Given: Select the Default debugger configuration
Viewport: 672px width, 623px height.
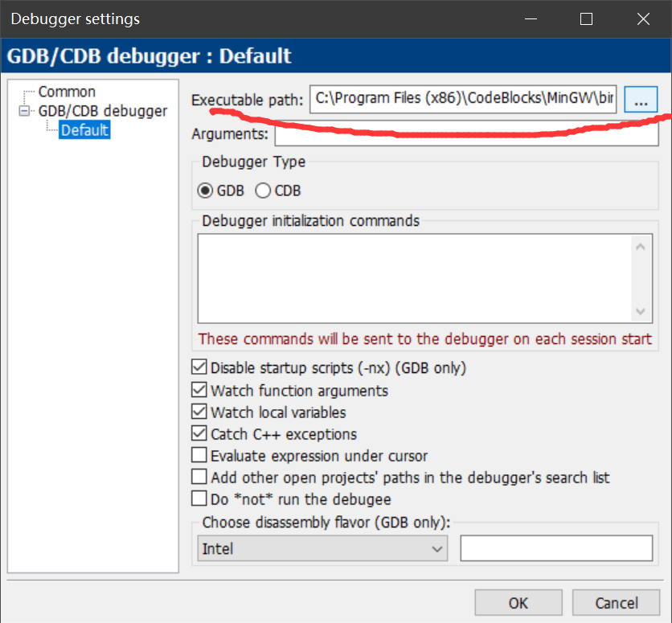Looking at the screenshot, I should click(84, 130).
